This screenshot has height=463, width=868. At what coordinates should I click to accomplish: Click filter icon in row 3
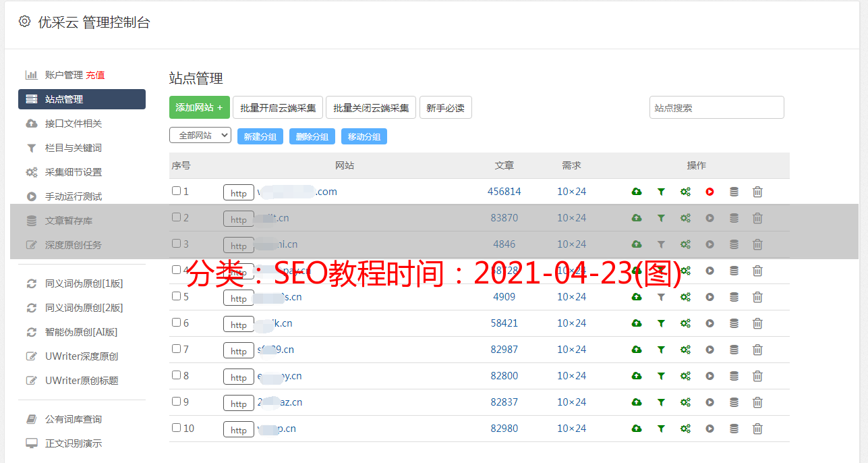click(x=661, y=244)
